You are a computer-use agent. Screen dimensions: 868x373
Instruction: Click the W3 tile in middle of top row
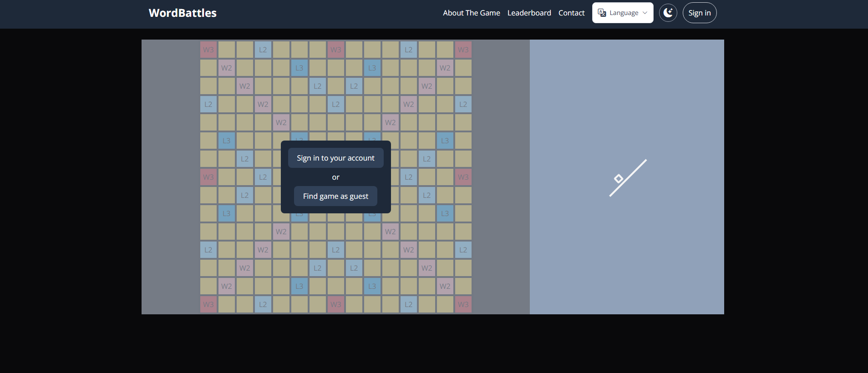[336, 50]
